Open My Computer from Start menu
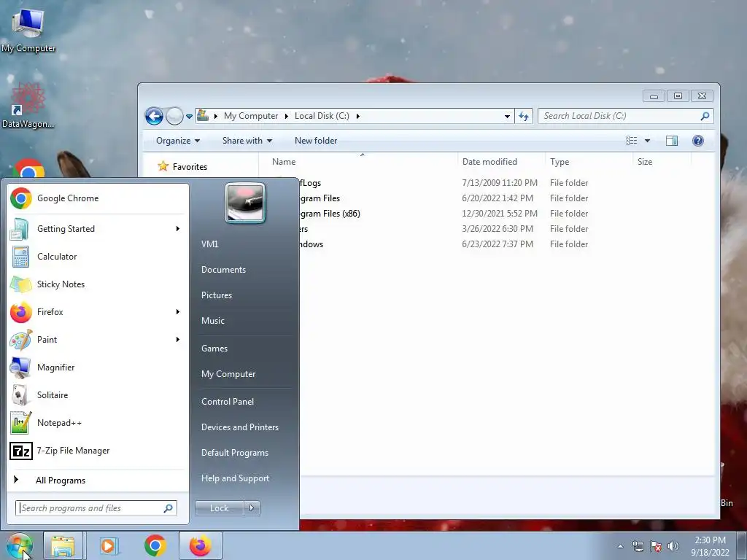747x560 pixels. tap(228, 374)
